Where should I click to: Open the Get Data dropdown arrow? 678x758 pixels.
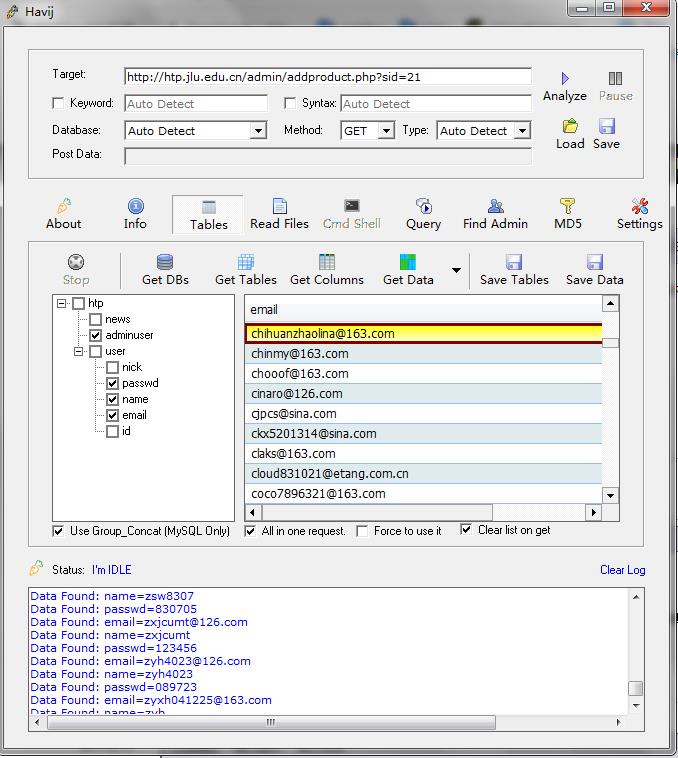[x=456, y=270]
